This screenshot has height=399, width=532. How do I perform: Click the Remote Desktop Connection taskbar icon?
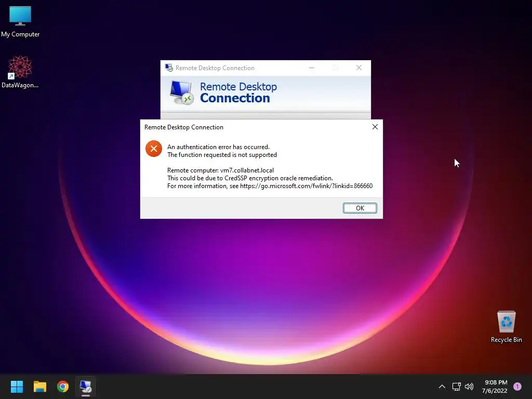coord(86,387)
